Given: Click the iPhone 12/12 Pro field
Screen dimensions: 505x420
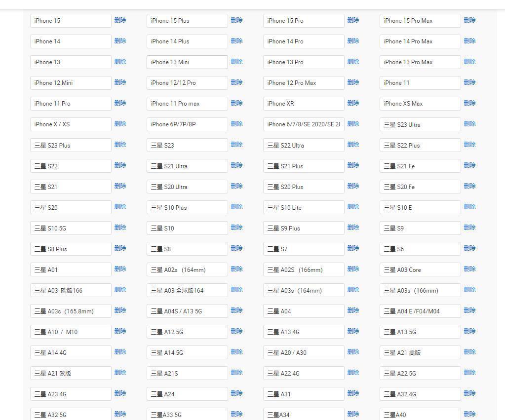Looking at the screenshot, I should pos(187,83).
